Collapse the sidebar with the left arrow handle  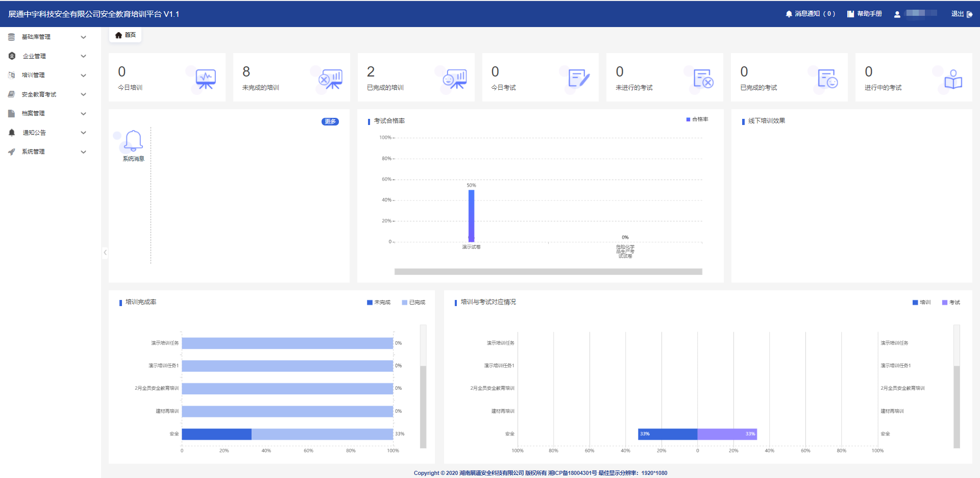click(105, 253)
